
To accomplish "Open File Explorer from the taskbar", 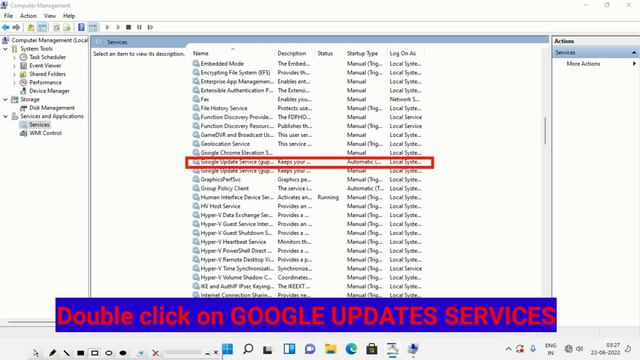I will pyautogui.click(x=330, y=349).
